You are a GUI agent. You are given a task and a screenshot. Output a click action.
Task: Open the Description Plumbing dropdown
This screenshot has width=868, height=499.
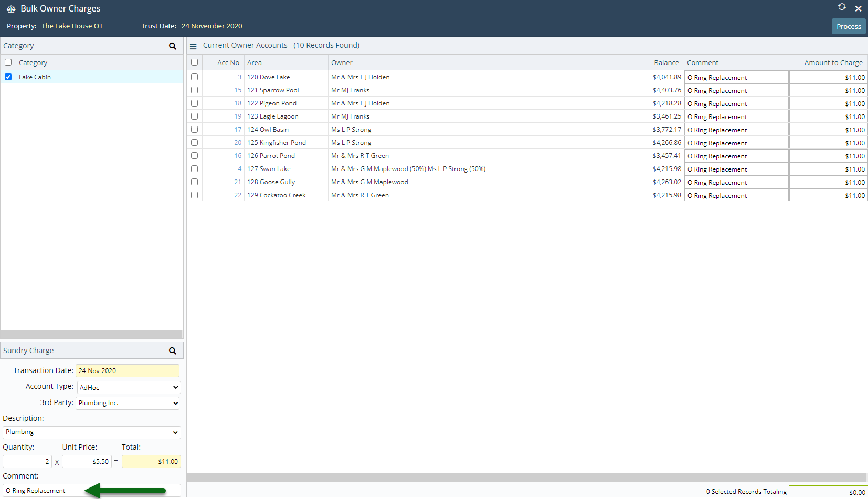(x=92, y=432)
